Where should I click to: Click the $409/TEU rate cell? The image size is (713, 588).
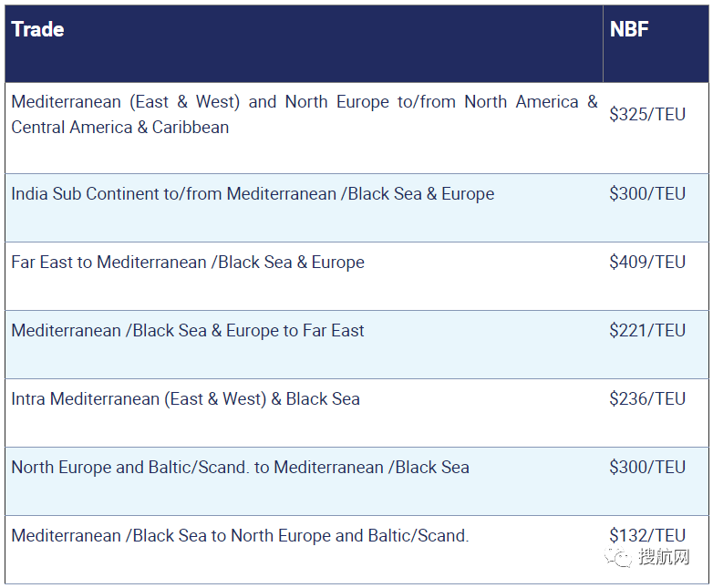(647, 262)
